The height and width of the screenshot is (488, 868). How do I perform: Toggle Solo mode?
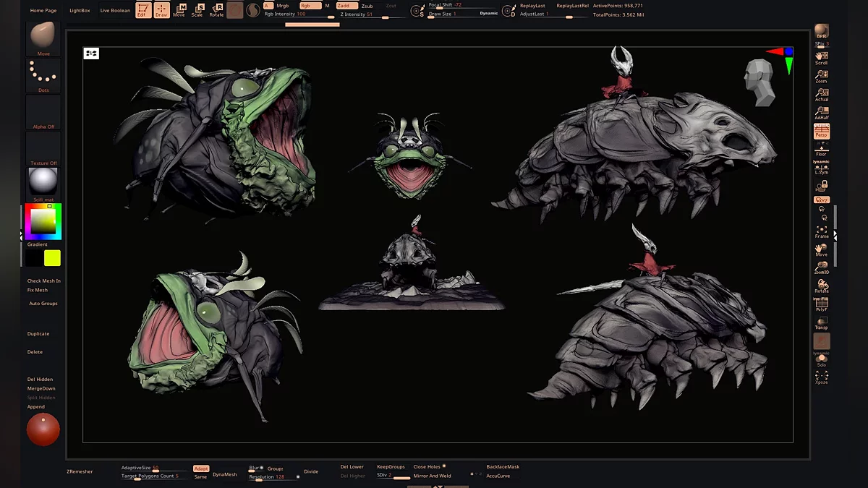822,360
